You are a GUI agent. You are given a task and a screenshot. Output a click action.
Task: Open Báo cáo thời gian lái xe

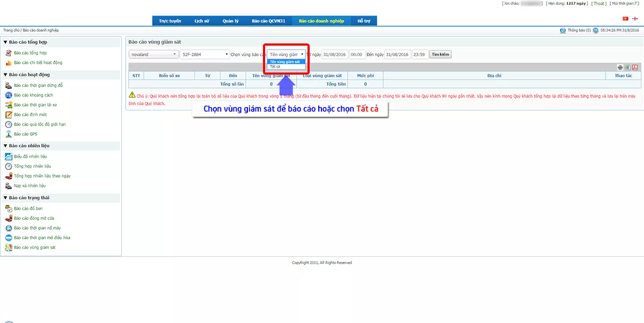35,105
